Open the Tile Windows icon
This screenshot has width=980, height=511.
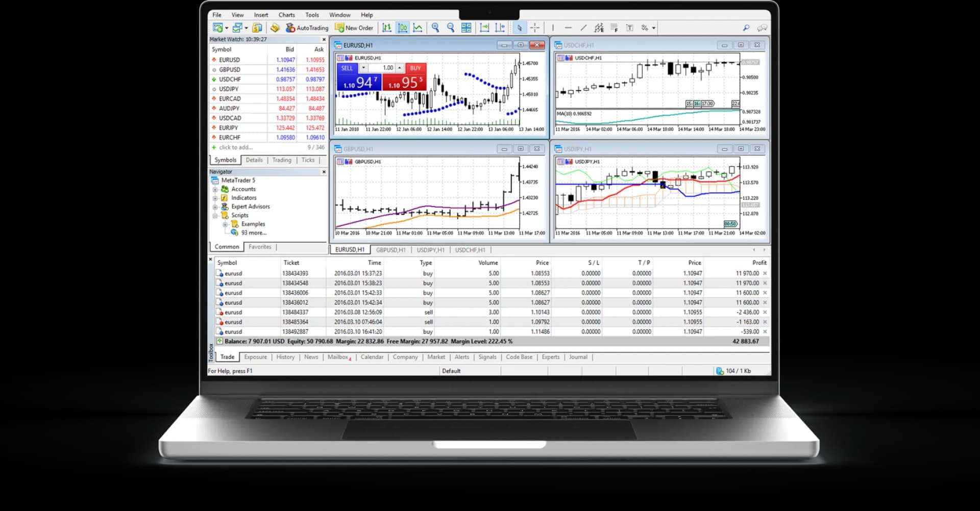466,28
